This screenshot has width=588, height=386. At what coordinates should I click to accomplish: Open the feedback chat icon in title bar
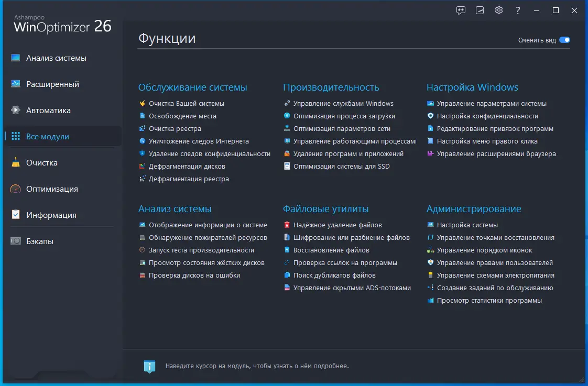tap(461, 10)
